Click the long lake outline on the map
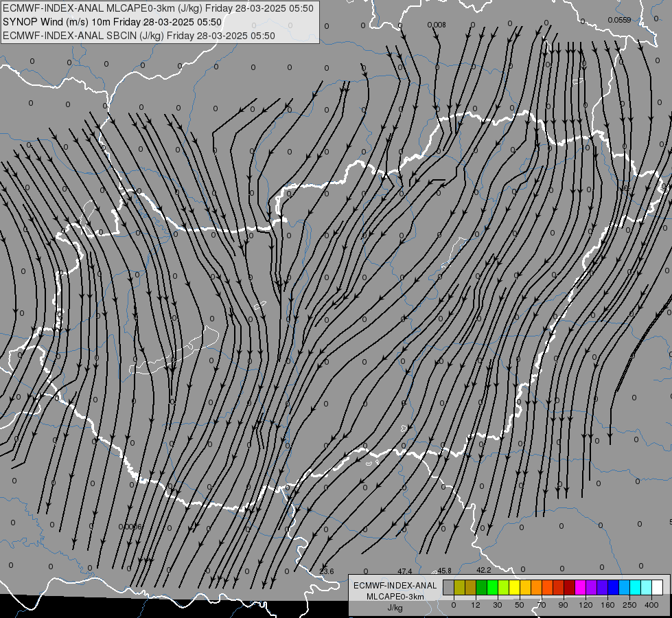The height and width of the screenshot is (618, 672). 174,350
